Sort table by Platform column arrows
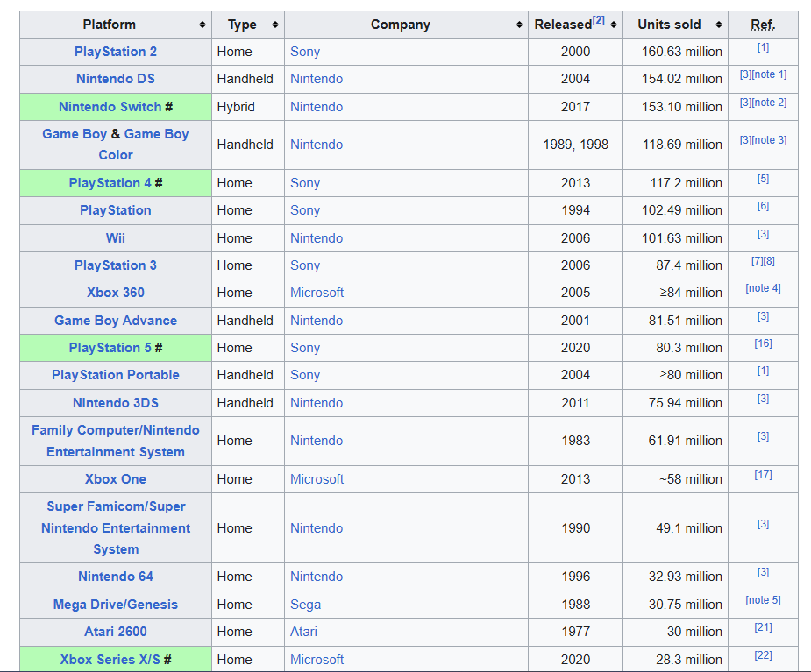Screen dimensions: 811x672 point(203,25)
